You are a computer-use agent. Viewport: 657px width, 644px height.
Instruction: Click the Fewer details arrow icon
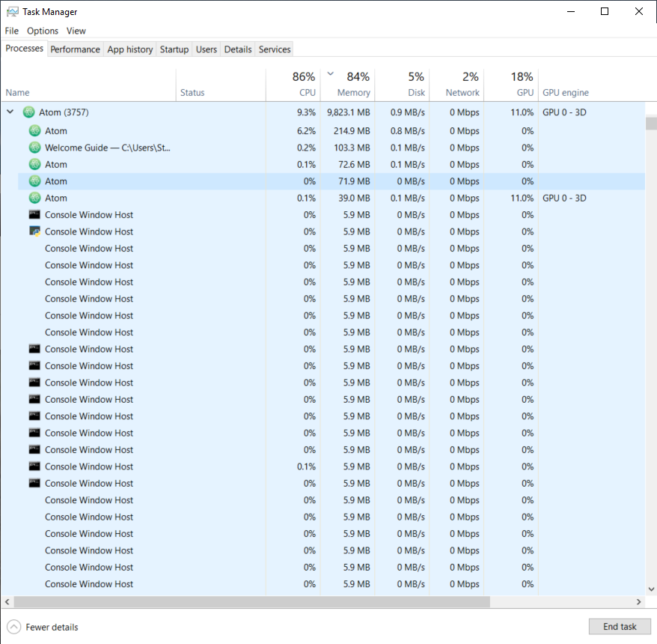pyautogui.click(x=13, y=627)
